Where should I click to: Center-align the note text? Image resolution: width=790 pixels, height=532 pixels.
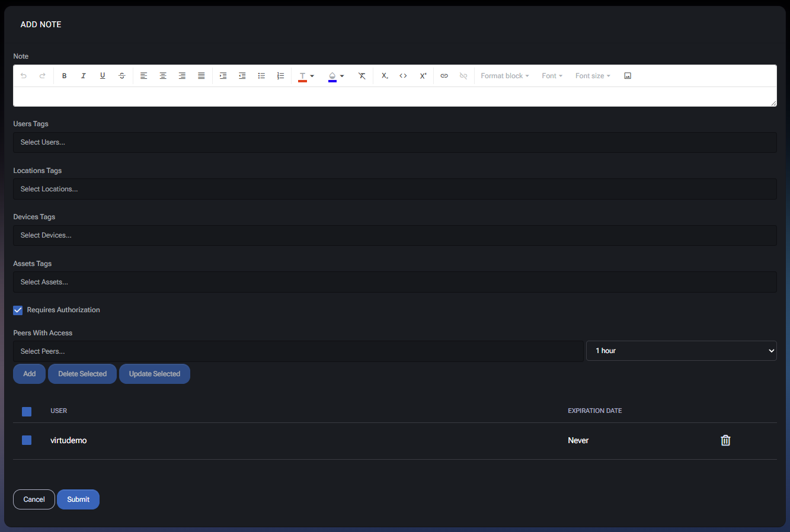[163, 76]
